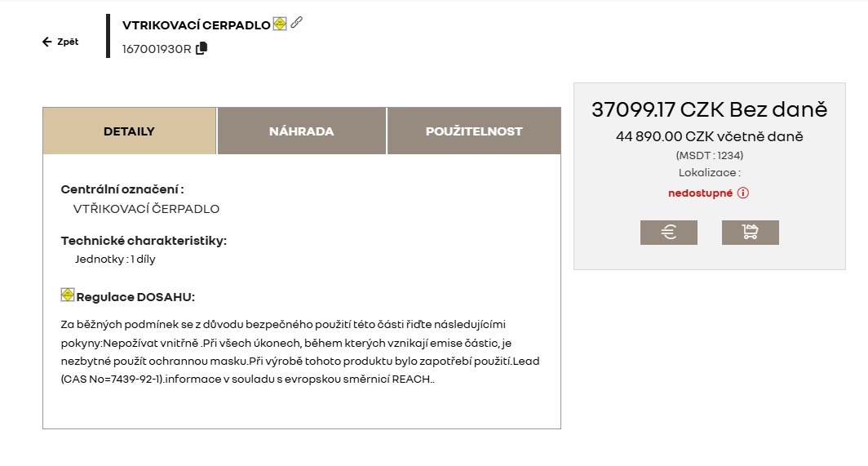Screen dimensions: 868x466
Task: Click the red info icon beside nedostupné
Action: click(x=742, y=193)
